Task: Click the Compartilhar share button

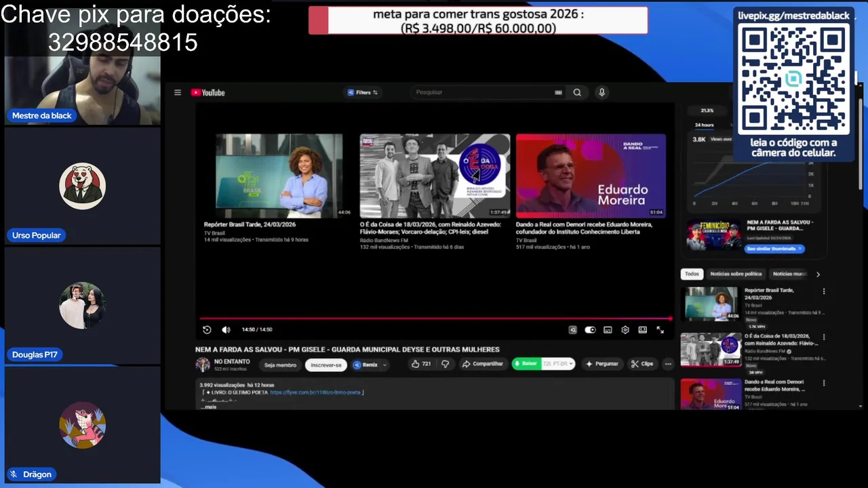Action: pos(482,364)
